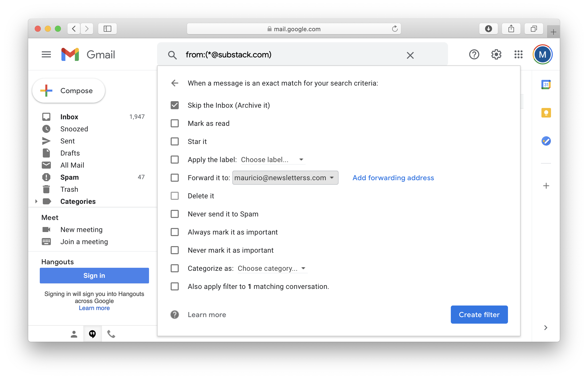Viewport: 588px width, 379px height.
Task: Click the Safari address bar
Action: pyautogui.click(x=294, y=29)
